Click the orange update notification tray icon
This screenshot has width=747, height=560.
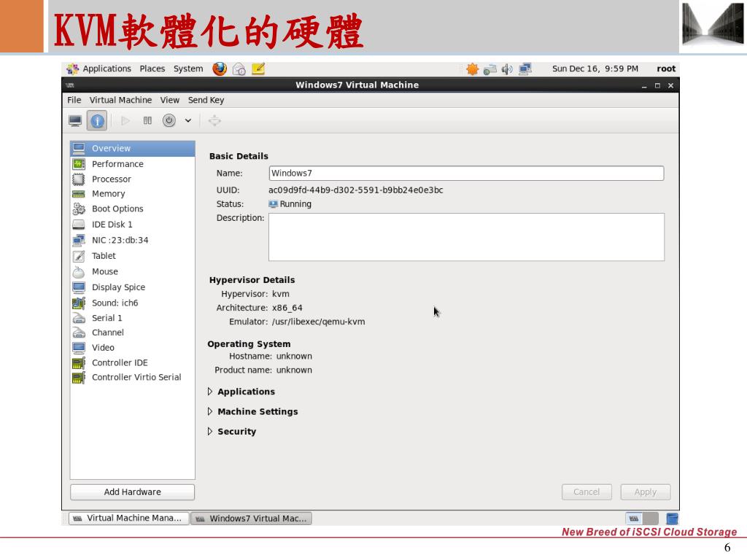pyautogui.click(x=472, y=69)
